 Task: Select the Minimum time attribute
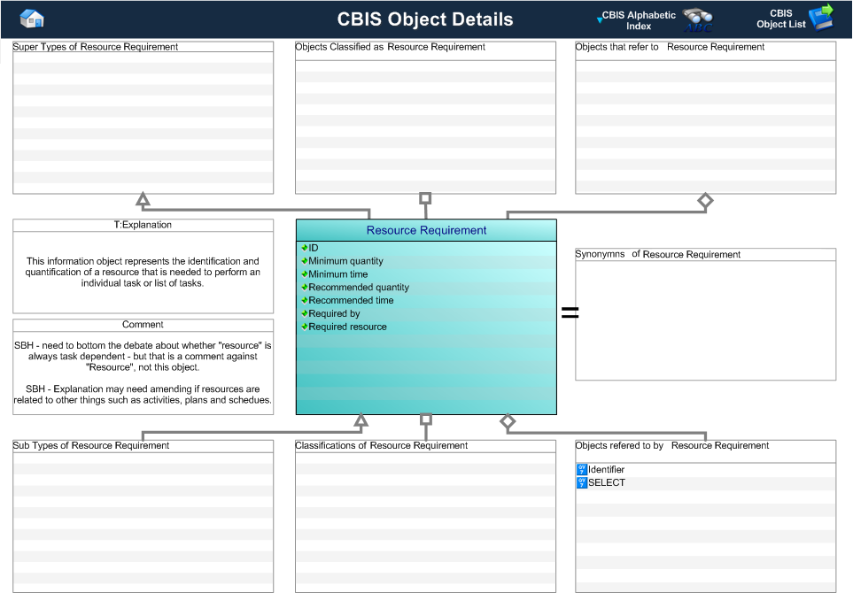point(337,274)
